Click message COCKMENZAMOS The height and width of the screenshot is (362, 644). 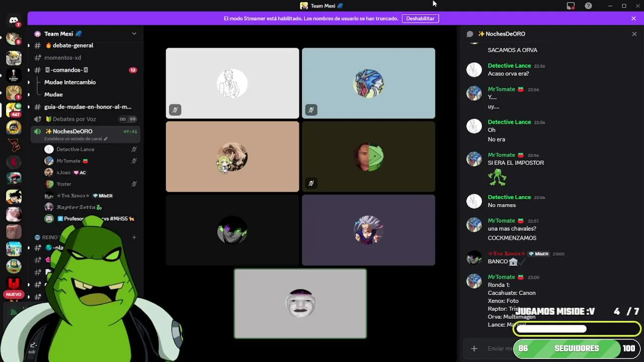pos(512,238)
